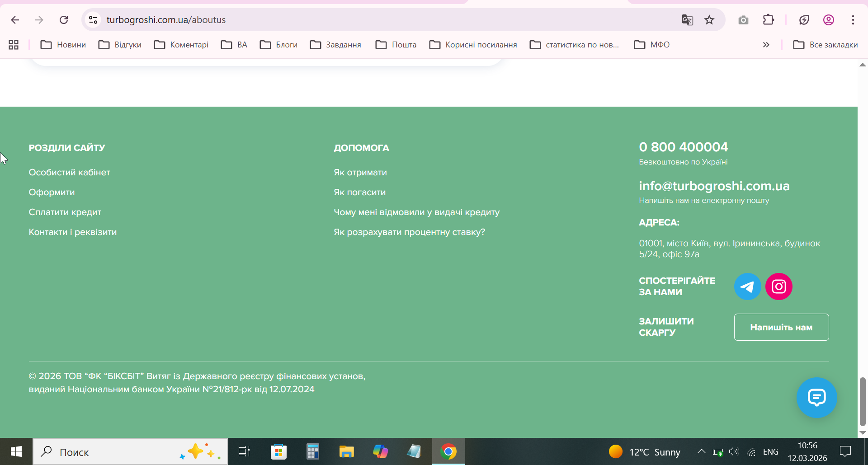Open the Завдання bookmark folder
Image resolution: width=868 pixels, height=465 pixels.
click(335, 45)
